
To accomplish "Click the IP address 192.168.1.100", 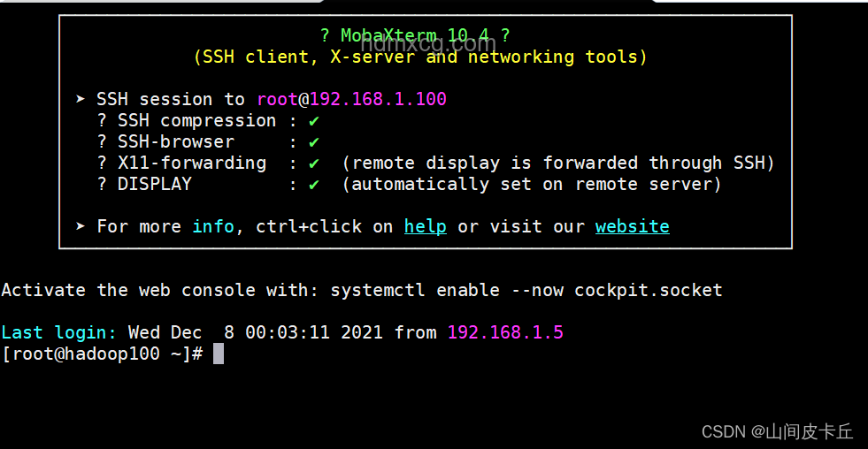I will click(378, 100).
